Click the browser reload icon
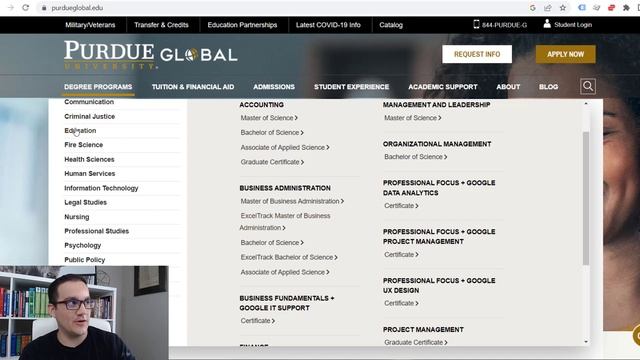This screenshot has width=640, height=360. tap(25, 7)
